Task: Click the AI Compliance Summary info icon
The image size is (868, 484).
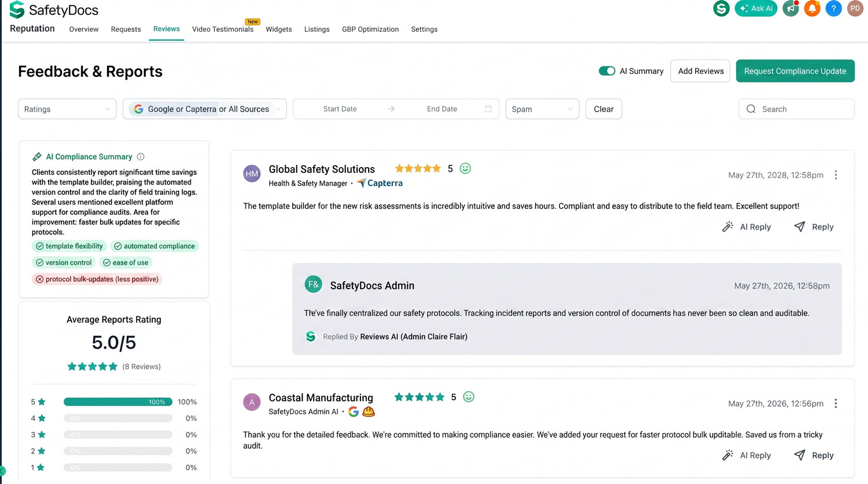Action: 141,157
